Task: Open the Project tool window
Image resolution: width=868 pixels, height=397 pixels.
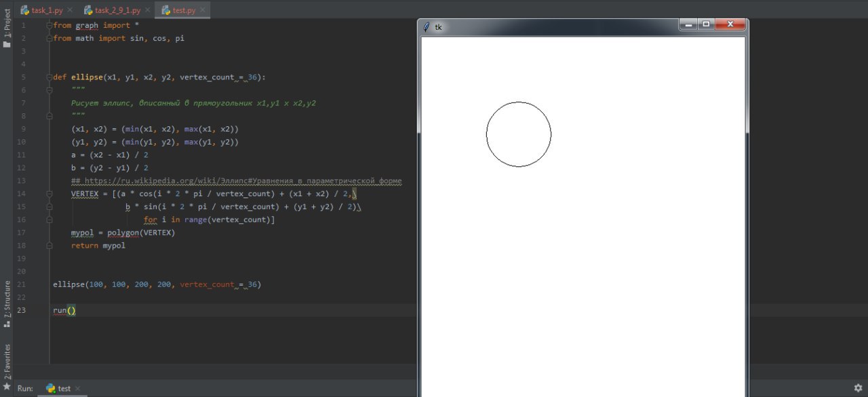Action: coord(7,28)
